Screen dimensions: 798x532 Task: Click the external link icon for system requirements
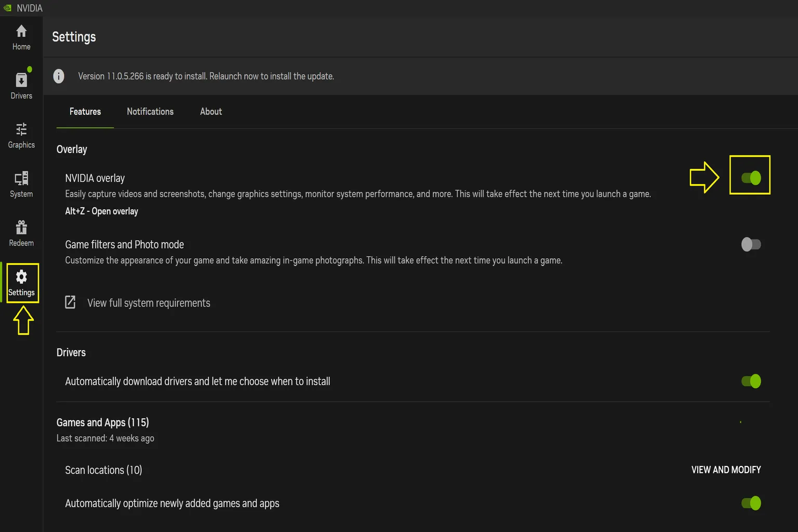[x=70, y=302]
